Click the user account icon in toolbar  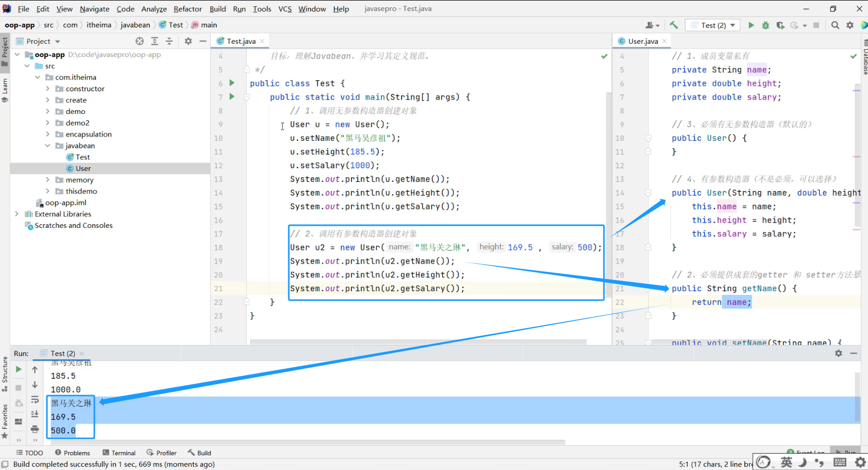click(652, 25)
